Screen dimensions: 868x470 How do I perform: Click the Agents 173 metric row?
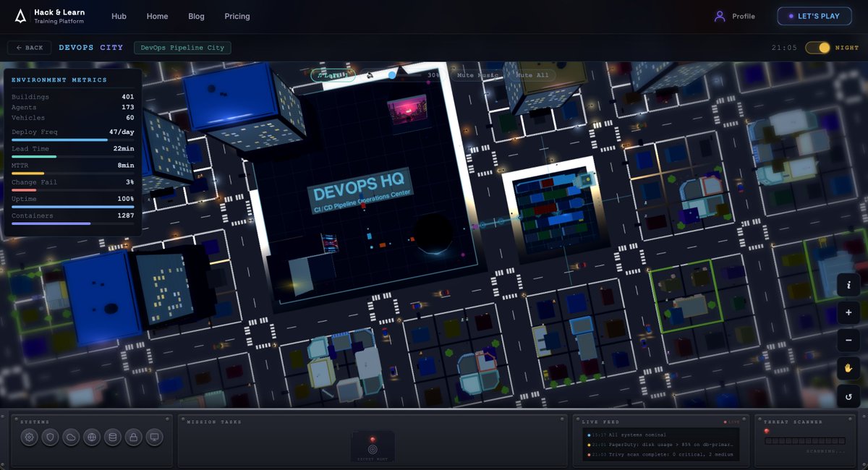point(72,107)
